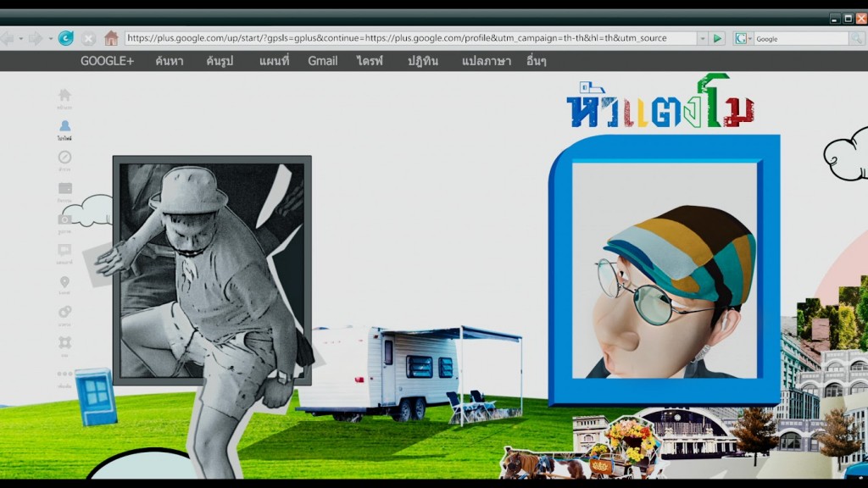Image resolution: width=868 pixels, height=488 pixels.
Task: Open ปฏิทิน in the Google bar
Action: [x=423, y=61]
